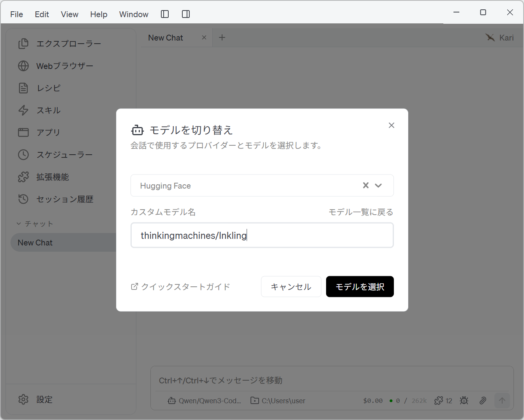Collapse the チャット section
The width and height of the screenshot is (524, 420).
pyautogui.click(x=35, y=224)
